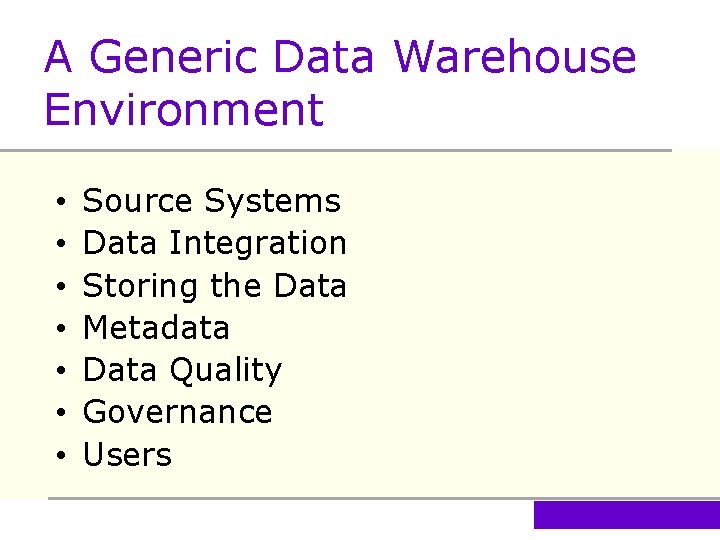Screen dimensions: 720x540
Task: Click the empty yellow content area
Action: (x=530, y=330)
